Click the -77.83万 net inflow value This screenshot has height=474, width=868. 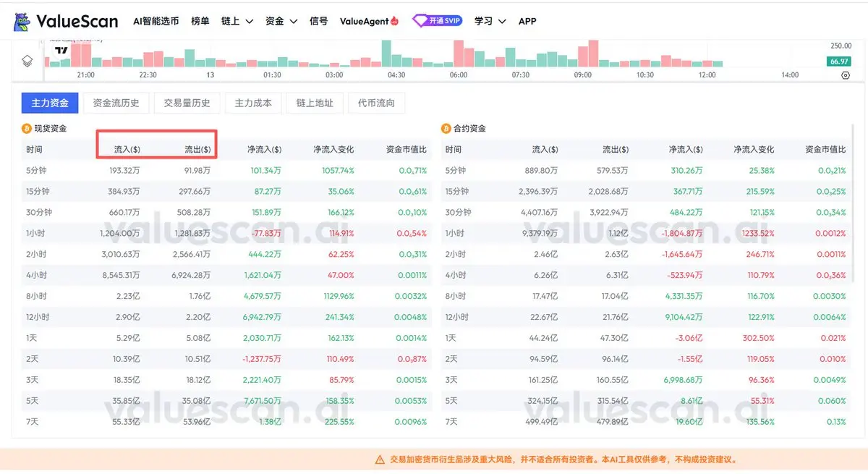point(265,234)
